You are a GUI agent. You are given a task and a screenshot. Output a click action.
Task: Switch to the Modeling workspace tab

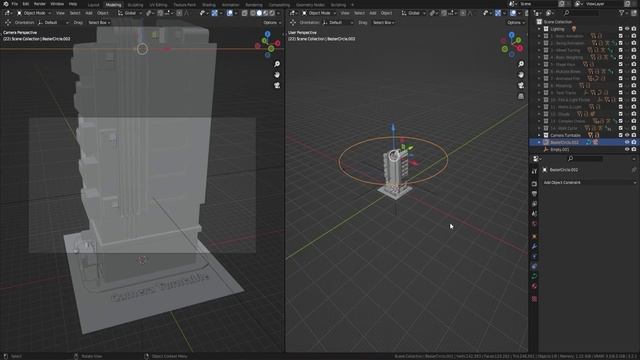coord(113,5)
